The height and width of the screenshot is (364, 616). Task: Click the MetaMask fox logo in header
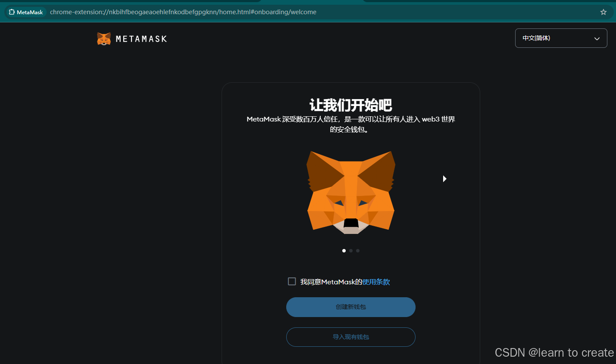coord(104,39)
